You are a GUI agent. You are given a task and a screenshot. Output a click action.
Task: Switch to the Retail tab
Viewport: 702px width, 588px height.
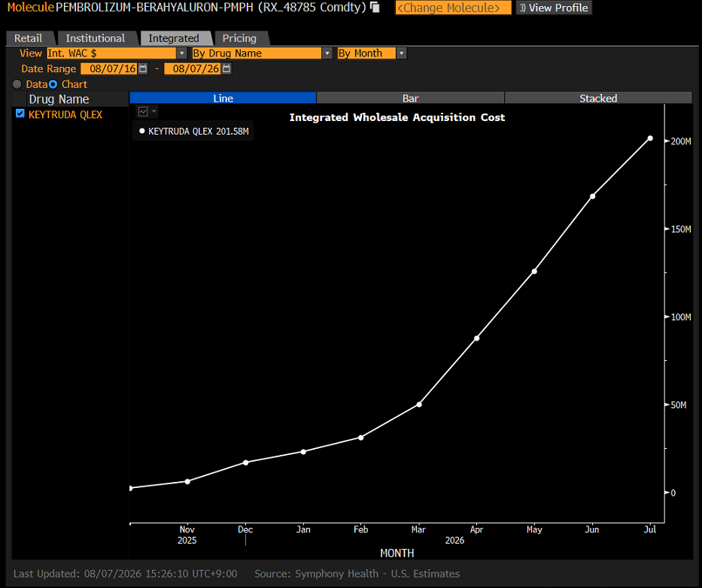tap(29, 38)
